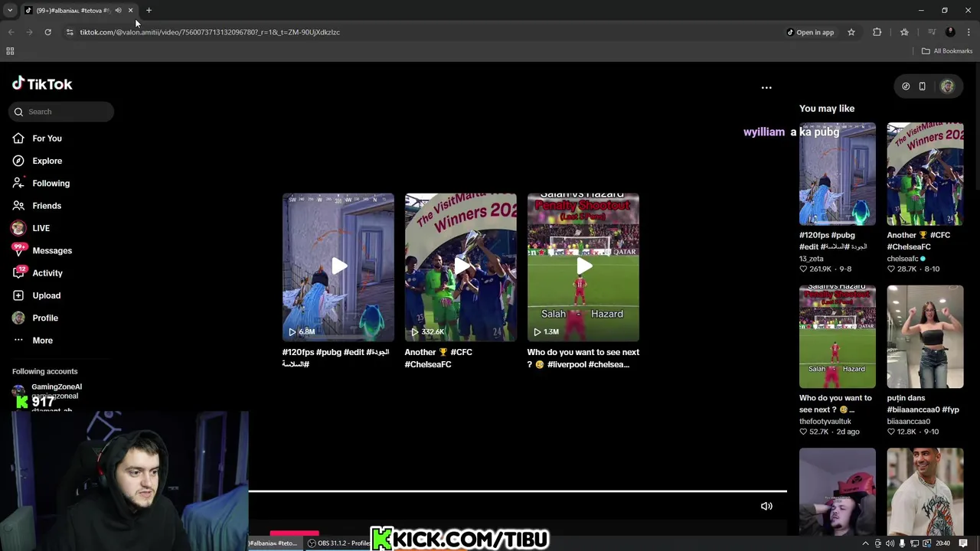Click the phone Get App icon
Viewport: 980px width, 551px height.
[922, 86]
